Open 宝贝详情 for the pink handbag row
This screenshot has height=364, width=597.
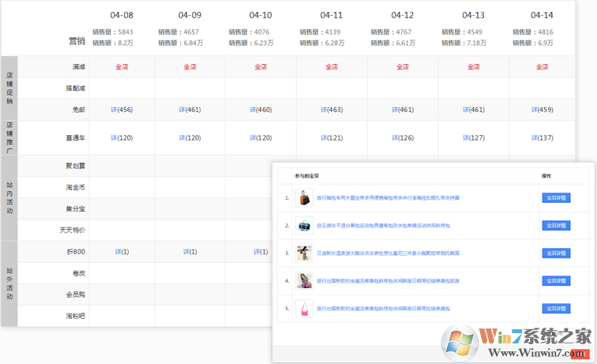(x=556, y=309)
